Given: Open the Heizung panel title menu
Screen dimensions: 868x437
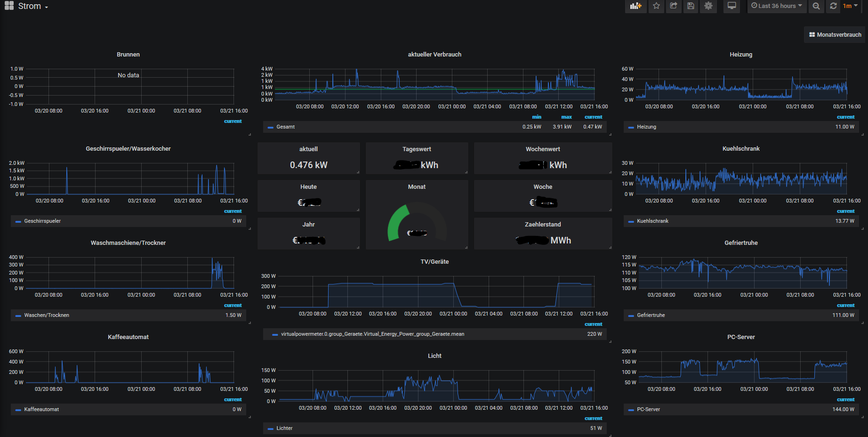Looking at the screenshot, I should click(741, 55).
